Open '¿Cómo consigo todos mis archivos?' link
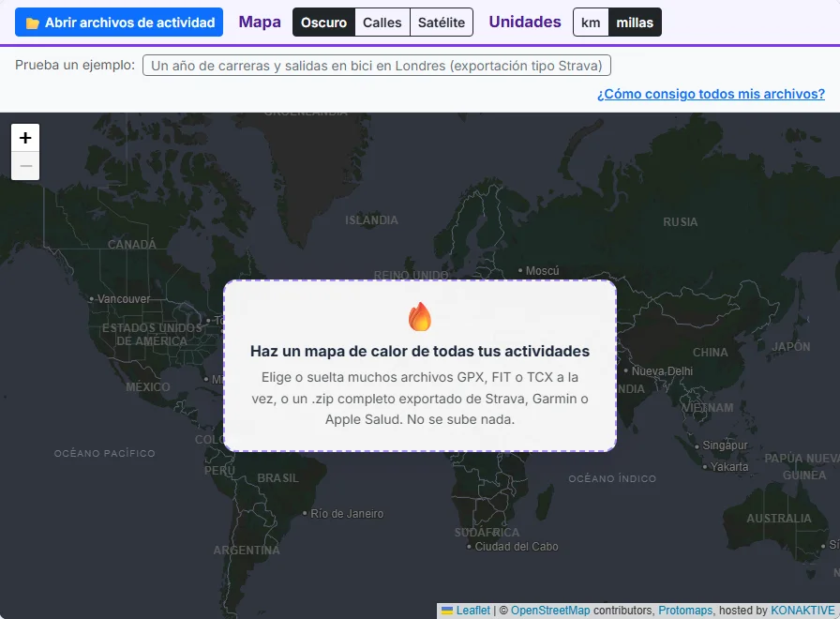The image size is (840, 619). [x=711, y=94]
